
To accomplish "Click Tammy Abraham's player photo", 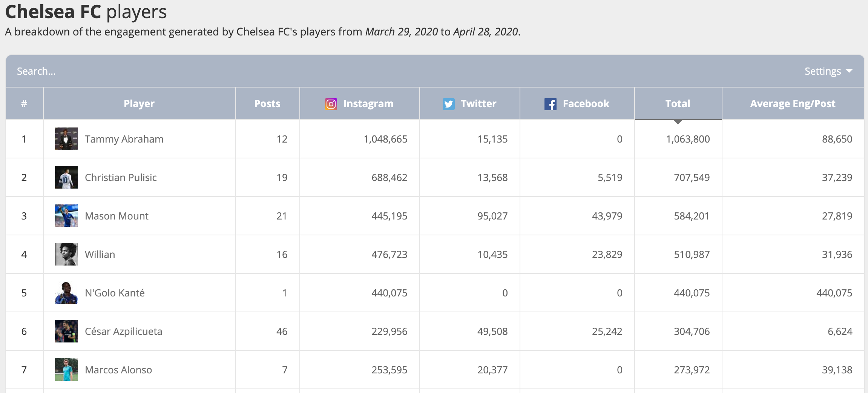I will pyautogui.click(x=66, y=139).
